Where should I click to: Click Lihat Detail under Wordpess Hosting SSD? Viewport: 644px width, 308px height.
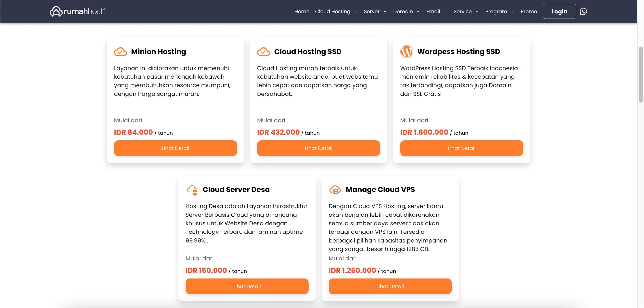(461, 148)
